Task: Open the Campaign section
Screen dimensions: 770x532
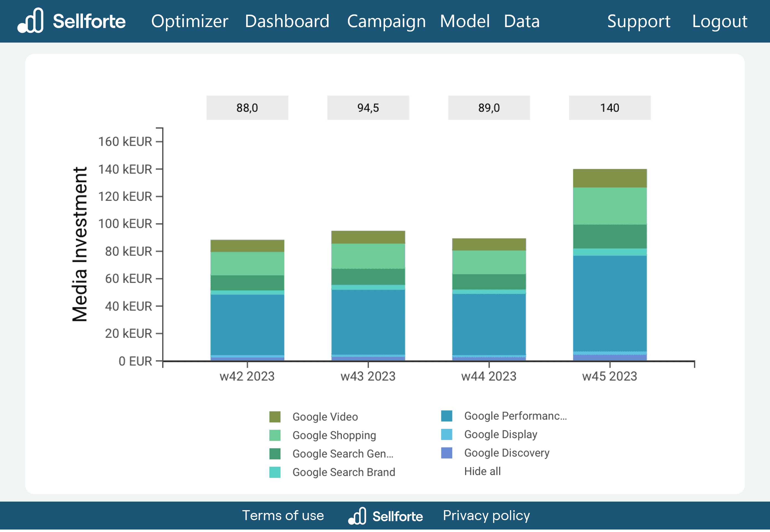Action: (386, 21)
